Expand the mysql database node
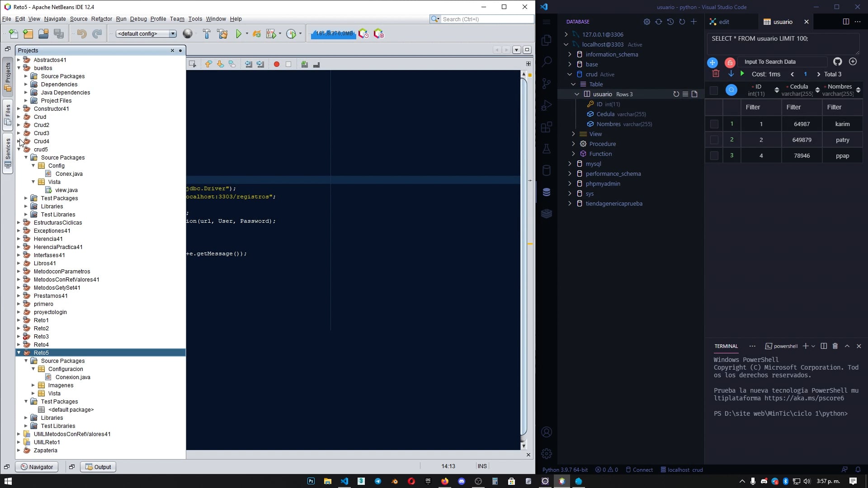The width and height of the screenshot is (868, 488). (570, 164)
